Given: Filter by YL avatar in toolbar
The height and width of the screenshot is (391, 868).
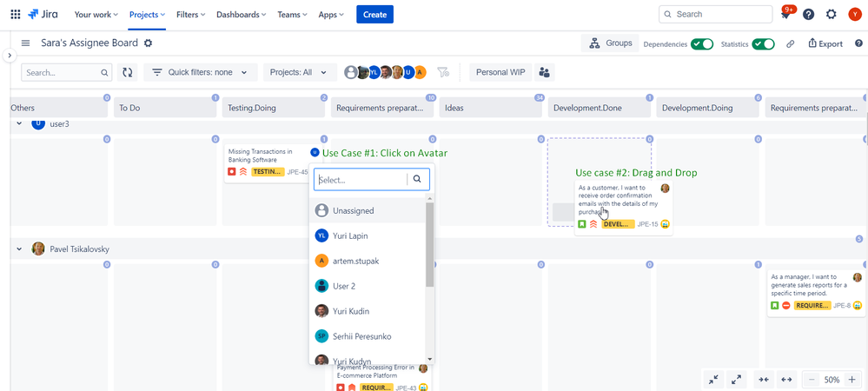Looking at the screenshot, I should [374, 72].
